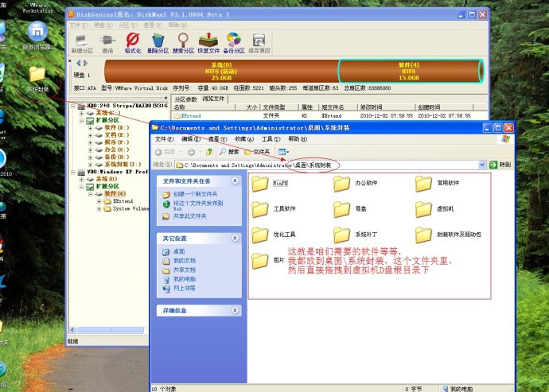Select the 系统封装 folder on the desktop
This screenshot has height=392, width=549.
click(x=37, y=79)
